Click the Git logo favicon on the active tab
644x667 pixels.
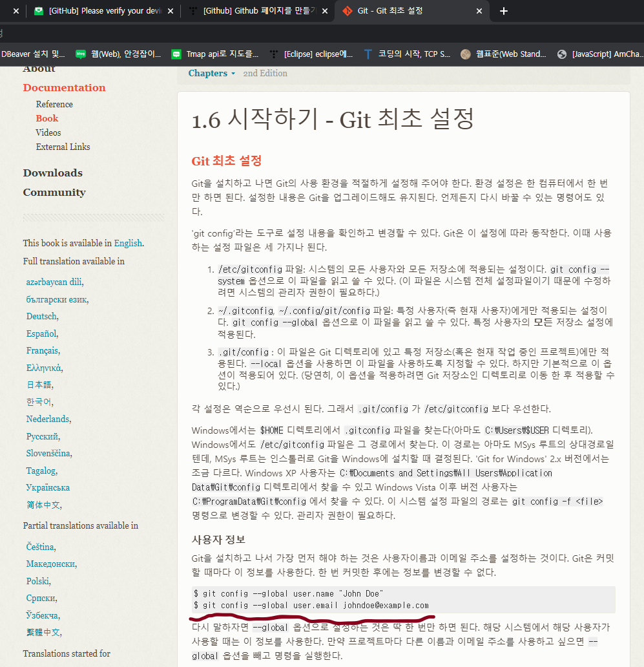[348, 11]
